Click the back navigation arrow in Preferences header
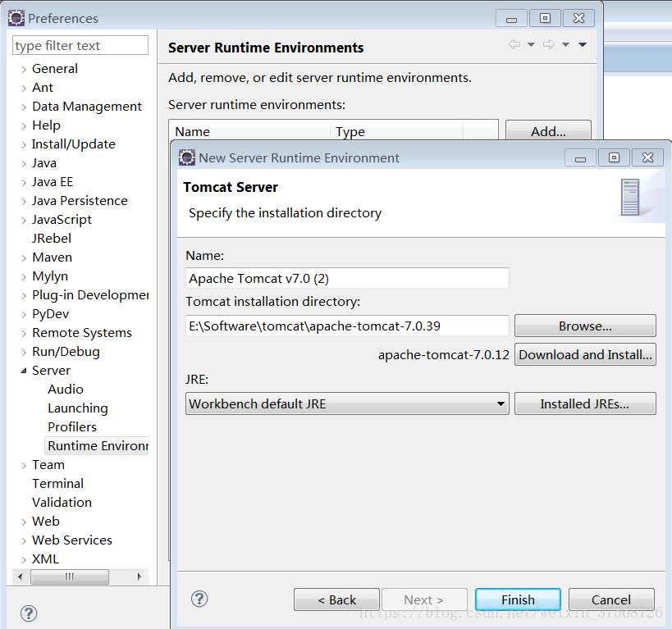Image resolution: width=672 pixels, height=629 pixels. click(514, 44)
